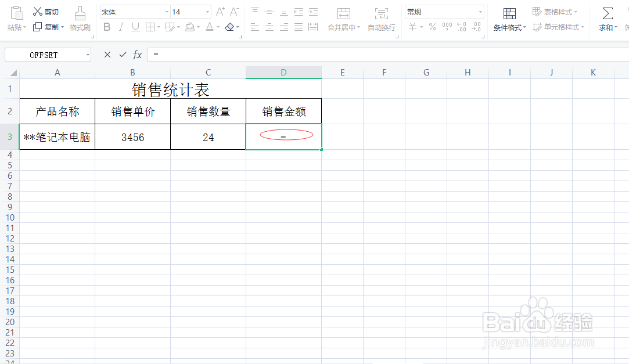
Task: Click the AutoSum (求和) sigma icon
Action: [608, 13]
